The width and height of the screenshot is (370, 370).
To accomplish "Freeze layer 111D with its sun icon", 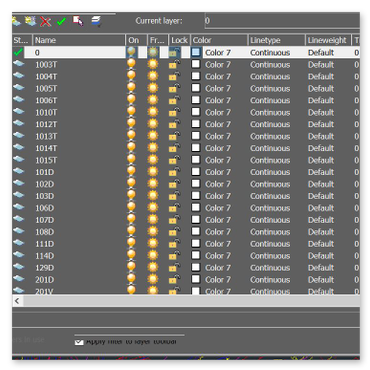I will [153, 244].
